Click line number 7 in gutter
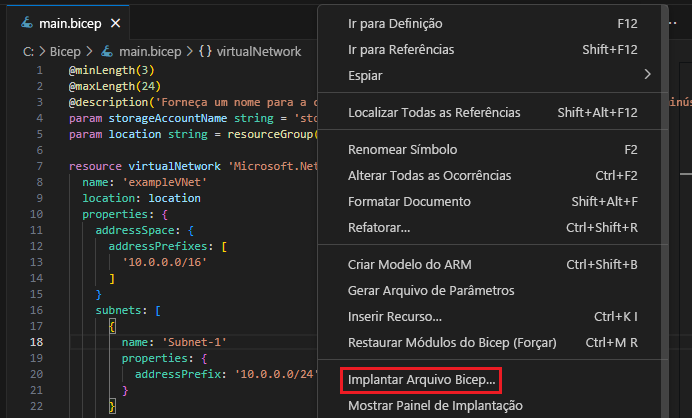Viewport: 692px width, 418px height. (39, 166)
